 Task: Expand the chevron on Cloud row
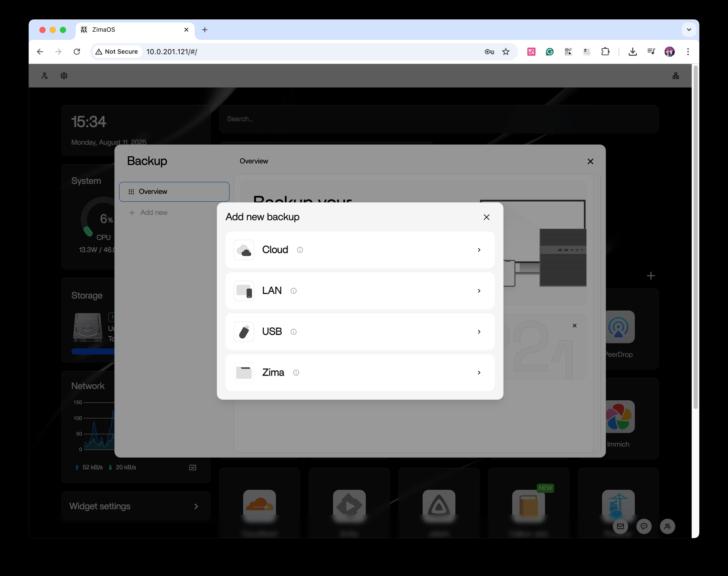(479, 250)
